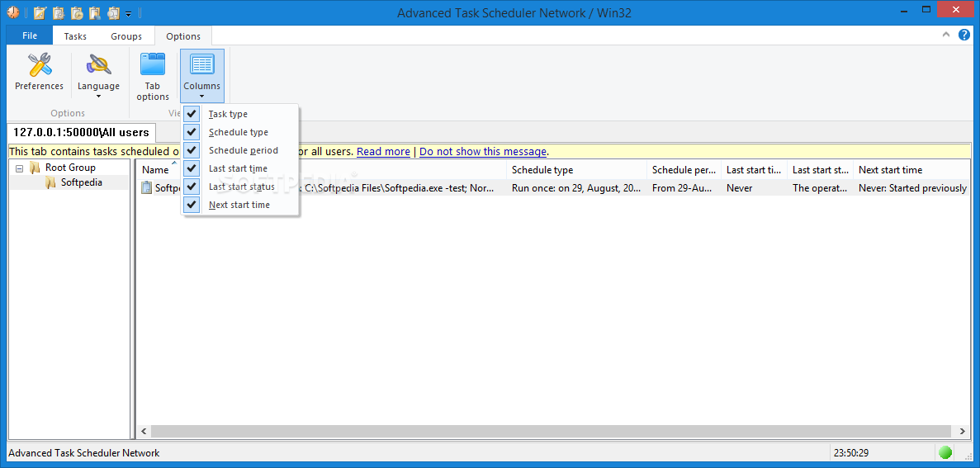Click the horizontal scrollbar thumb

pos(552,431)
